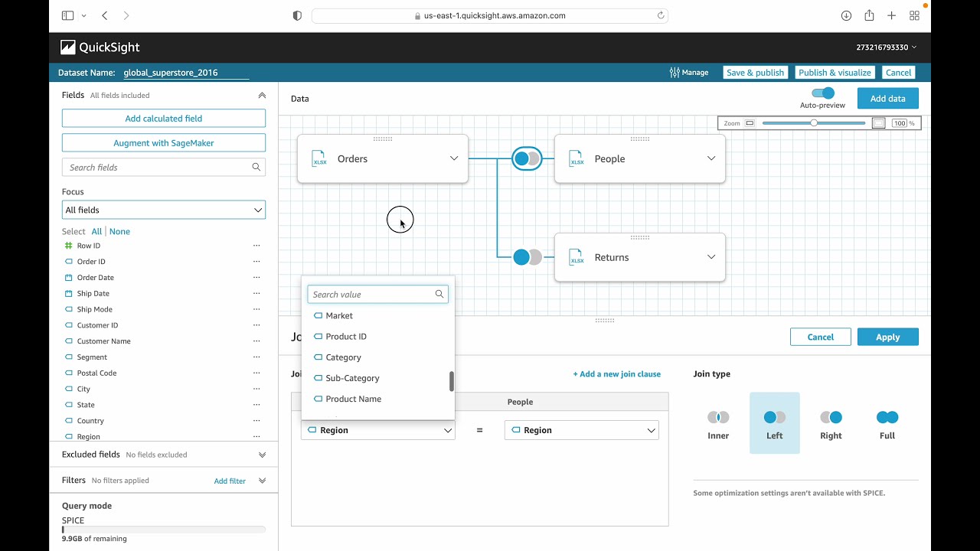Open the Safari downloads icon
Viewport: 980px width, 551px height.
tap(846, 15)
